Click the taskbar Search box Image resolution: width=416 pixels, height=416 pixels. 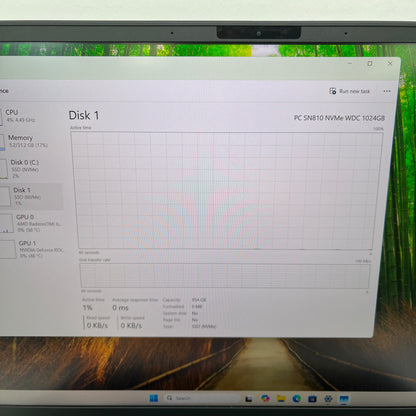(x=202, y=398)
